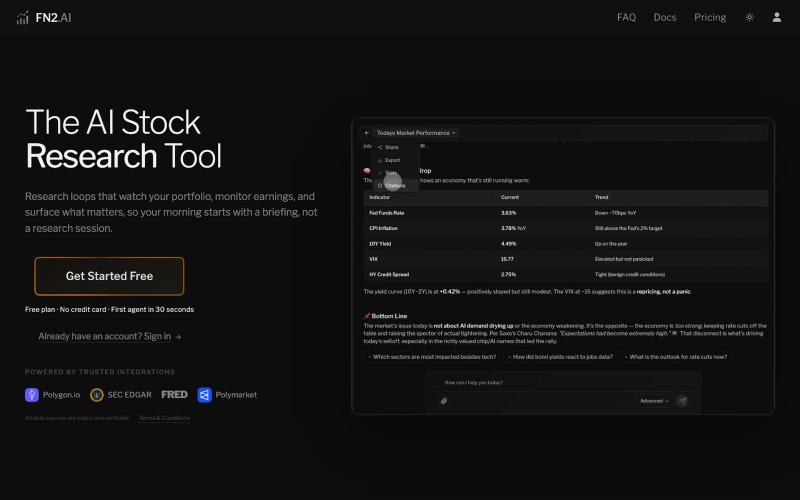Open the Terms & Conditions link
The image size is (800, 500).
(x=164, y=418)
